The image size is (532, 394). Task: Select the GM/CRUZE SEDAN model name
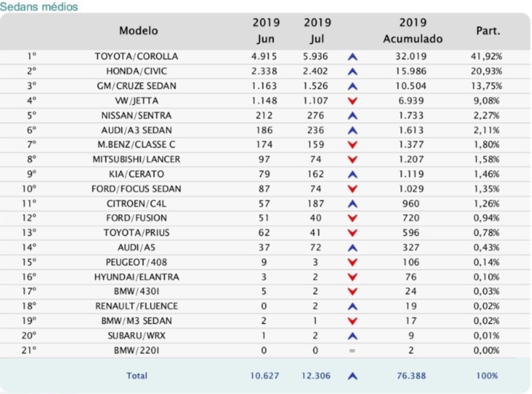(x=136, y=86)
